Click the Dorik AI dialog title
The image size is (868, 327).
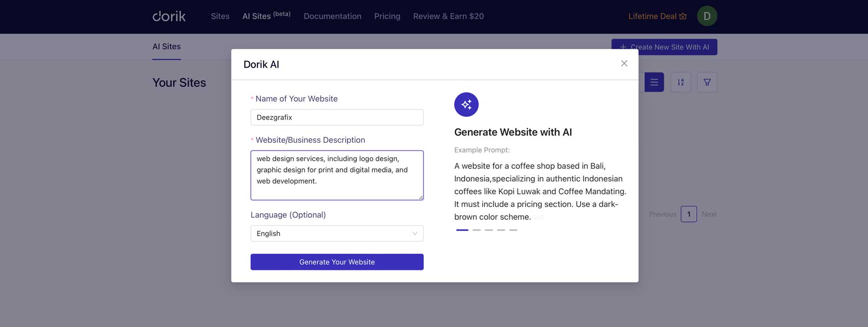[261, 64]
